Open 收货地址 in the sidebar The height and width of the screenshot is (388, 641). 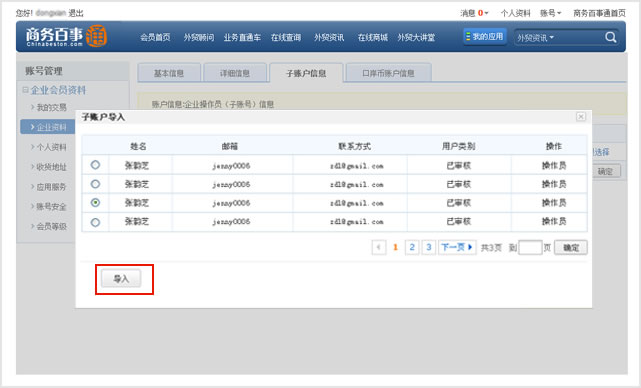tap(52, 167)
